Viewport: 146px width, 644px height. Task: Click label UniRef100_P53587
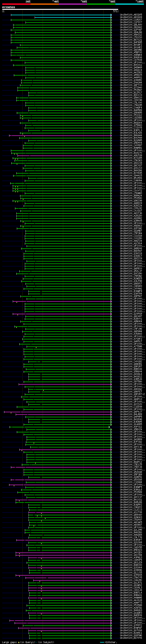[x=131, y=90]
